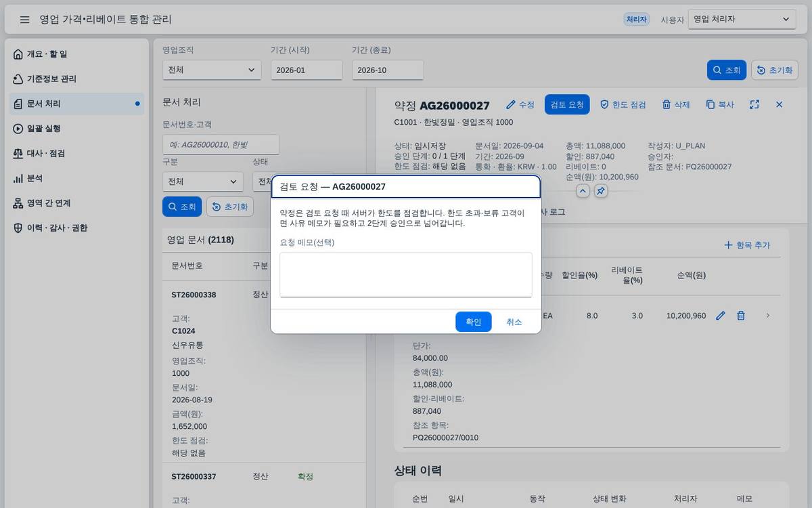Viewport: 812px width, 508px height.
Task: Expand the 상태 filter dropdown
Action: click(x=262, y=182)
